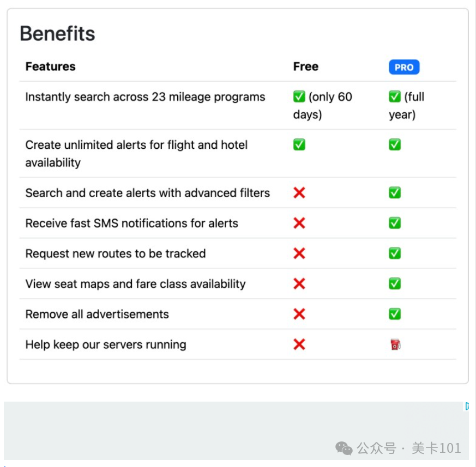The width and height of the screenshot is (476, 467).
Task: Click the PRO check for SMS notifications
Action: coord(395,223)
